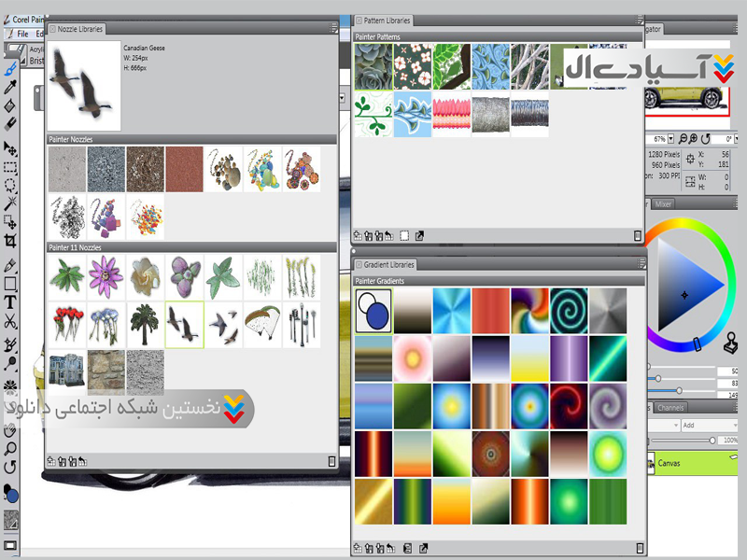The width and height of the screenshot is (747, 560).
Task: Select the Paint Bucket tool
Action: (10, 106)
